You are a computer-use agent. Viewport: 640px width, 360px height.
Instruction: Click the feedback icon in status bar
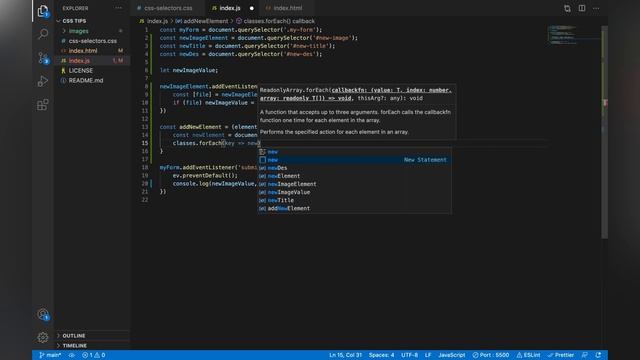tap(584, 355)
